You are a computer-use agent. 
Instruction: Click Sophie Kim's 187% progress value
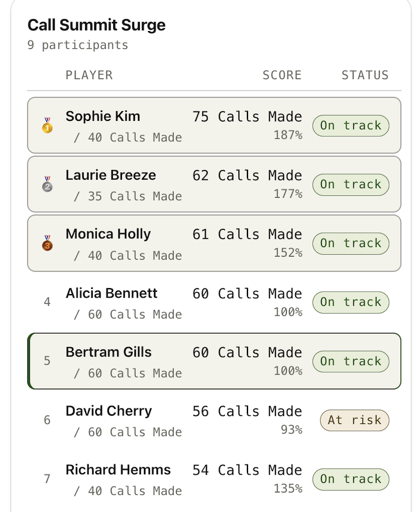tap(288, 135)
